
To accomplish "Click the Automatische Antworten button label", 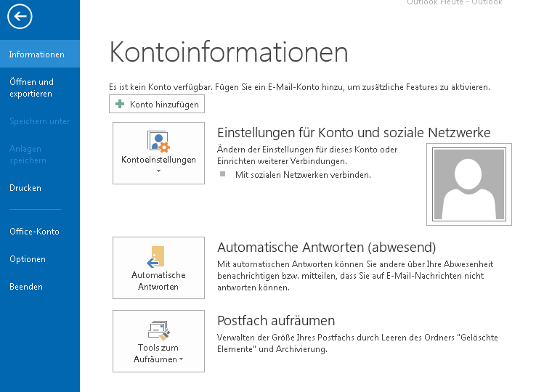I will tap(158, 281).
